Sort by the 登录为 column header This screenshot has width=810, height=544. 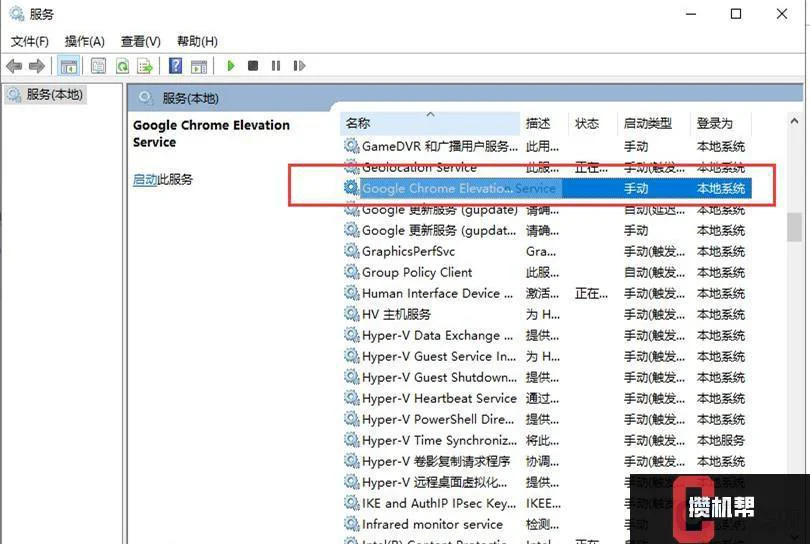[721, 123]
